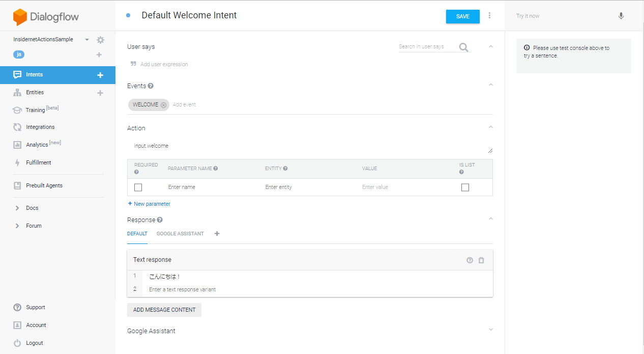Switch to the GOOGLE ASSISTANT response tab

pyautogui.click(x=180, y=234)
